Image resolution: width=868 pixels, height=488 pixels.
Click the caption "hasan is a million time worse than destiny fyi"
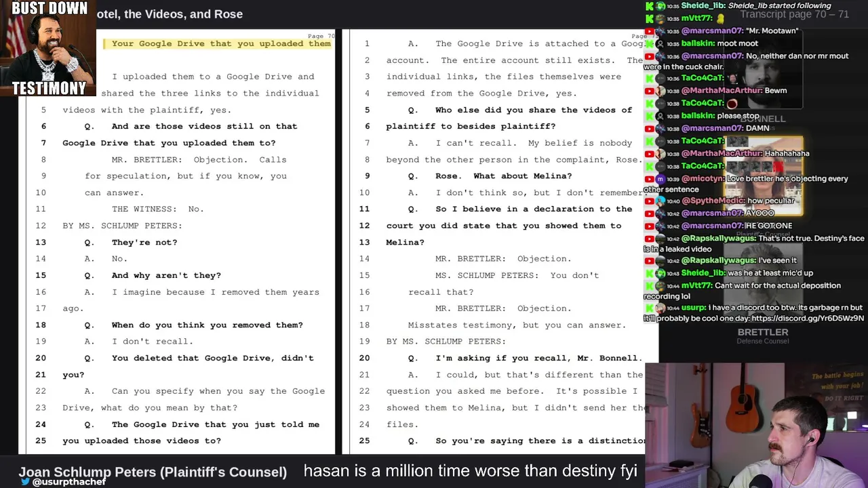(470, 471)
